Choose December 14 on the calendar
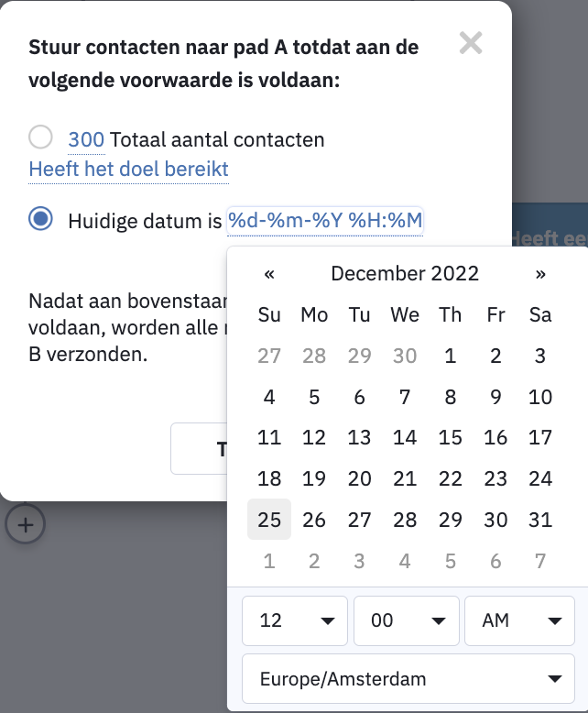Screen dimensions: 588x713 click(x=405, y=437)
